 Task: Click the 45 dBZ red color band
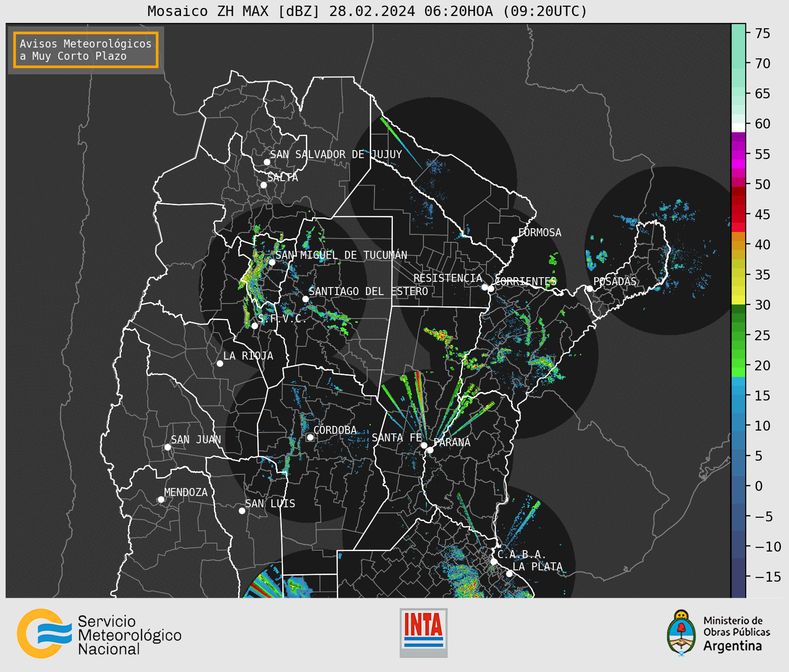pyautogui.click(x=738, y=218)
